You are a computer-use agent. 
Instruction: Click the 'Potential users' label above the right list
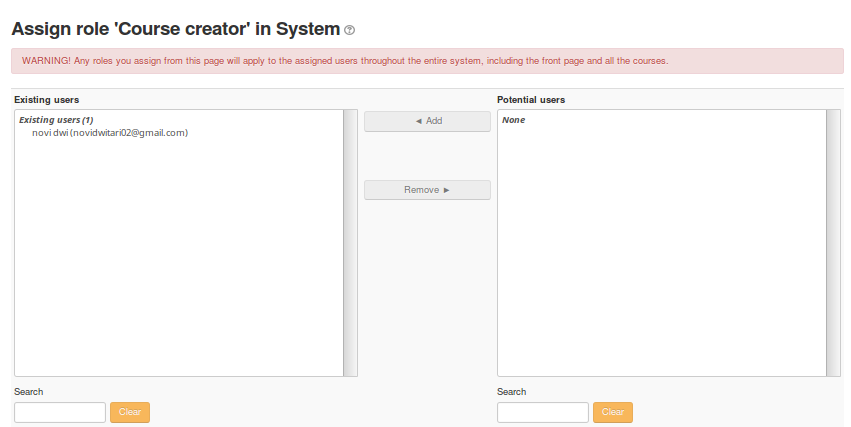coord(531,100)
